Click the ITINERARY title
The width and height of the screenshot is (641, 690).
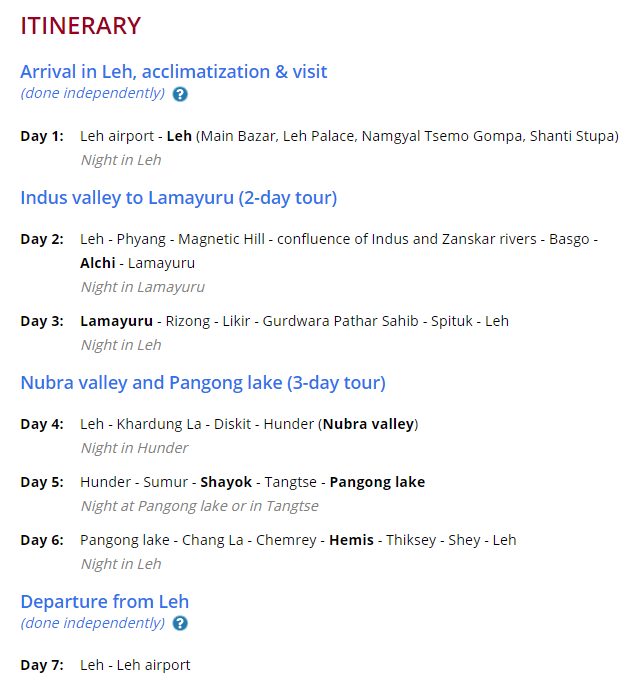[x=81, y=26]
